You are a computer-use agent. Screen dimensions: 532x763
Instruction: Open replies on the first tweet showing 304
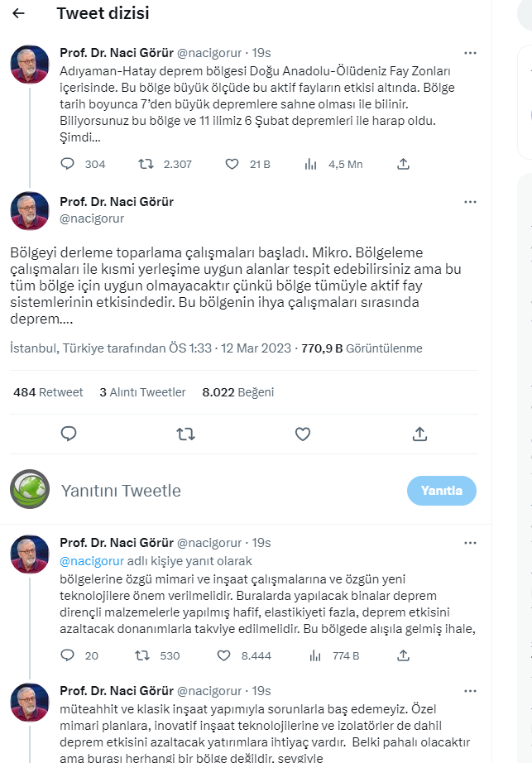69,164
